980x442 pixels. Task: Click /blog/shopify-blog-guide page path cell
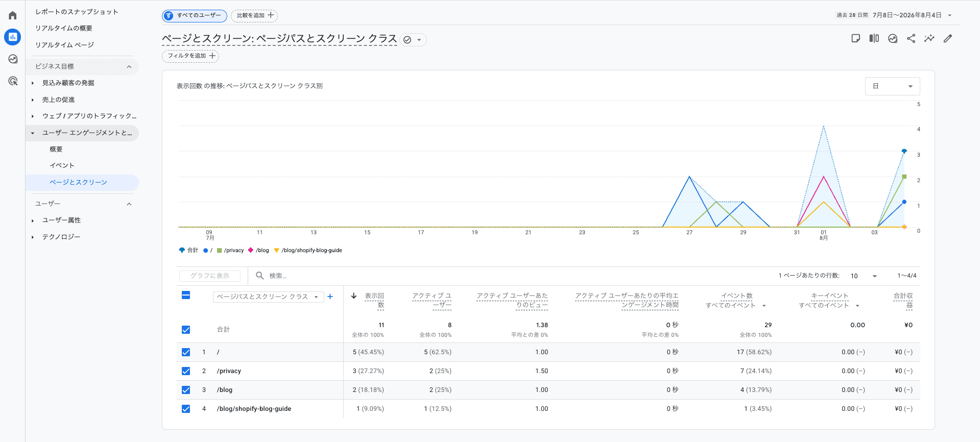point(254,409)
